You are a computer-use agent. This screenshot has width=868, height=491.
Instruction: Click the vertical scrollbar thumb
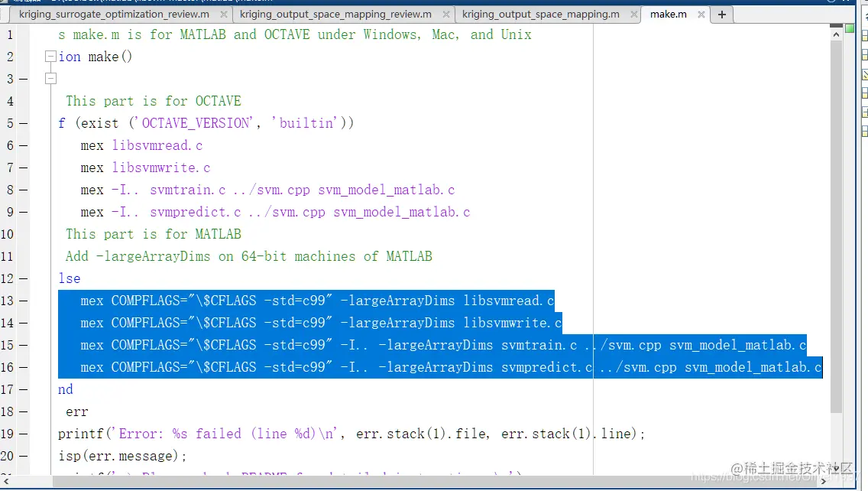[836, 226]
